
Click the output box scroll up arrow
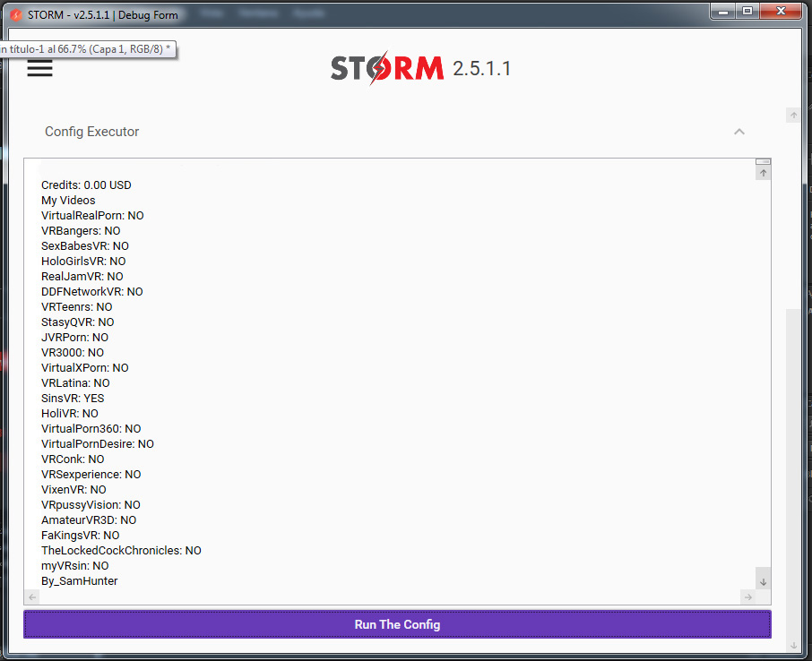point(764,173)
